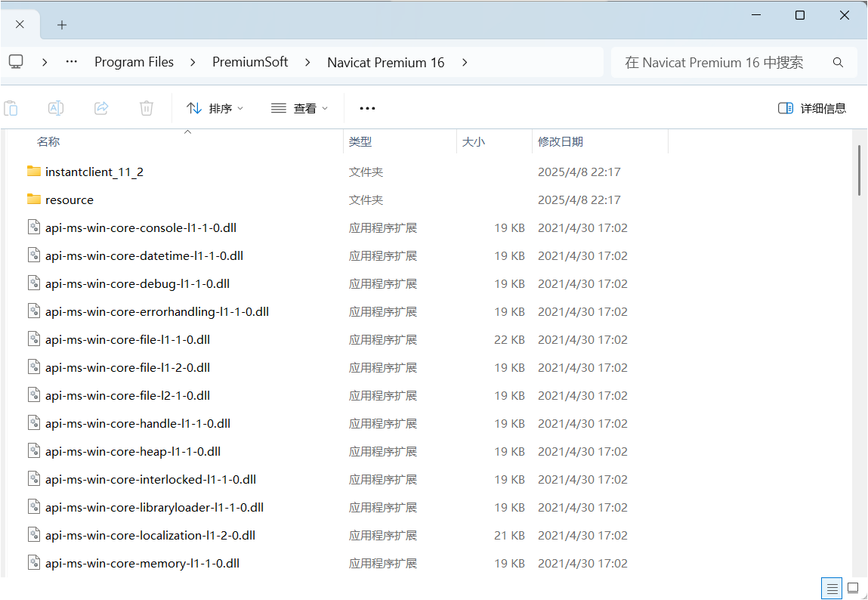Sort by the 大小 column header
Screen dimensions: 868x600
point(474,142)
